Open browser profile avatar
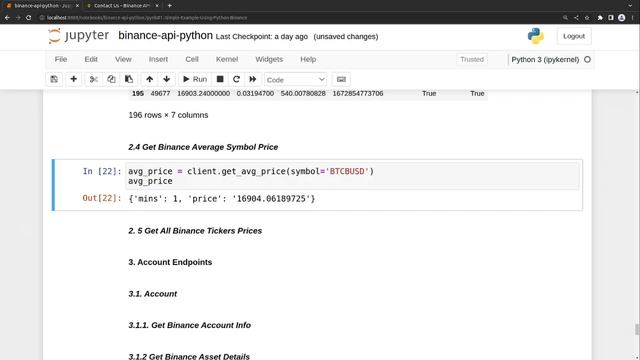 622,18
